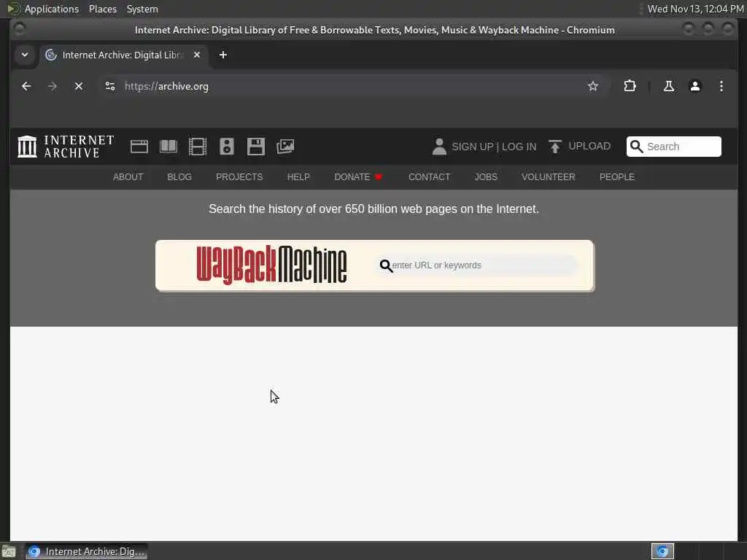Viewport: 747px width, 560px height.
Task: Open the HELP nav link
Action: click(298, 177)
